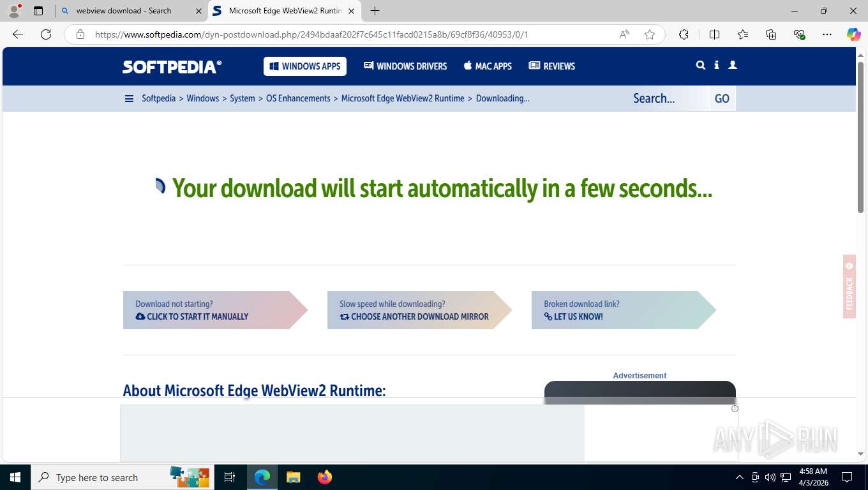Open Softpedia search magnifier icon
This screenshot has height=490, width=868.
pyautogui.click(x=701, y=65)
